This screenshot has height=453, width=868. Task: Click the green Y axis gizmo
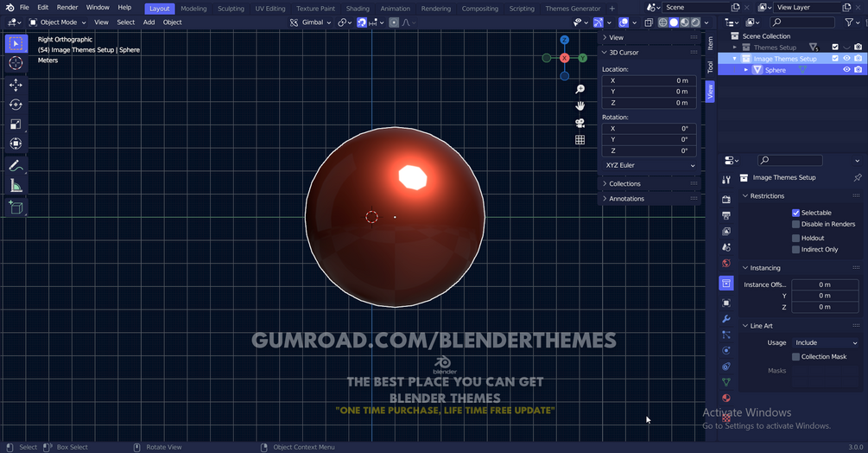click(x=582, y=58)
